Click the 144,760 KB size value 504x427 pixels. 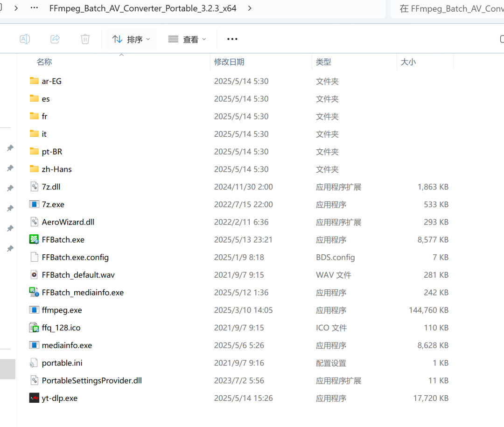coord(428,310)
